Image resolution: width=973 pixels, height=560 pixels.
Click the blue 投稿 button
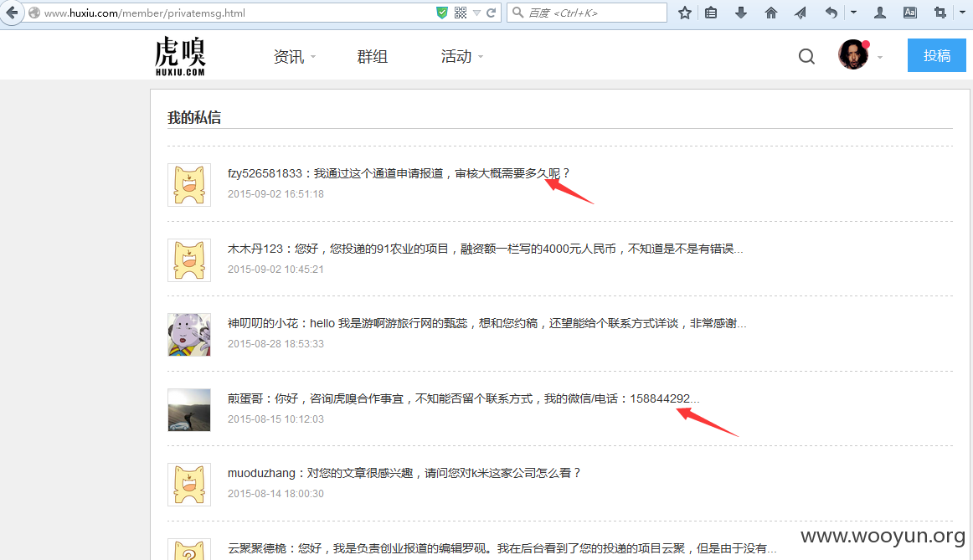[936, 55]
